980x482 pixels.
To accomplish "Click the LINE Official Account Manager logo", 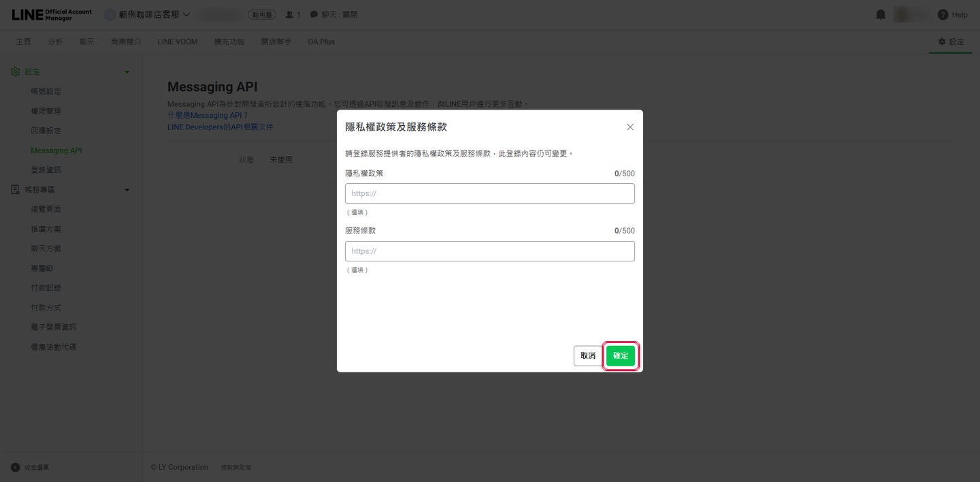I will pyautogui.click(x=52, y=14).
